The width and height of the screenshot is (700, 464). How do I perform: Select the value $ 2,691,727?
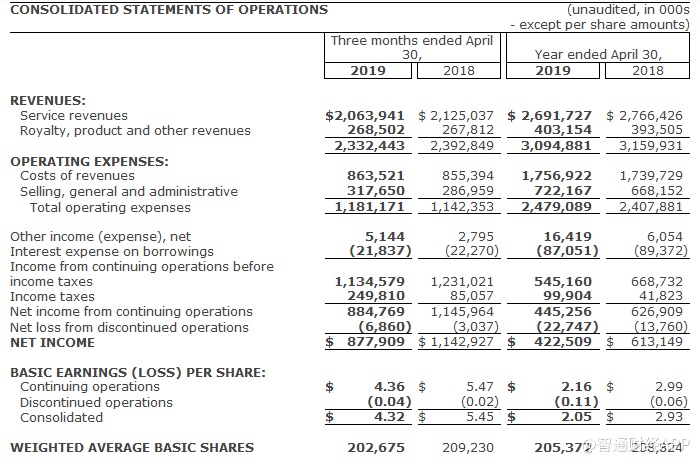point(550,116)
